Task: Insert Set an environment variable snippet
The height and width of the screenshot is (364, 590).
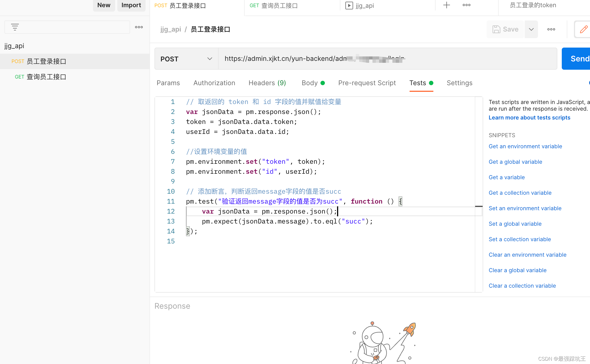Action: pos(525,208)
